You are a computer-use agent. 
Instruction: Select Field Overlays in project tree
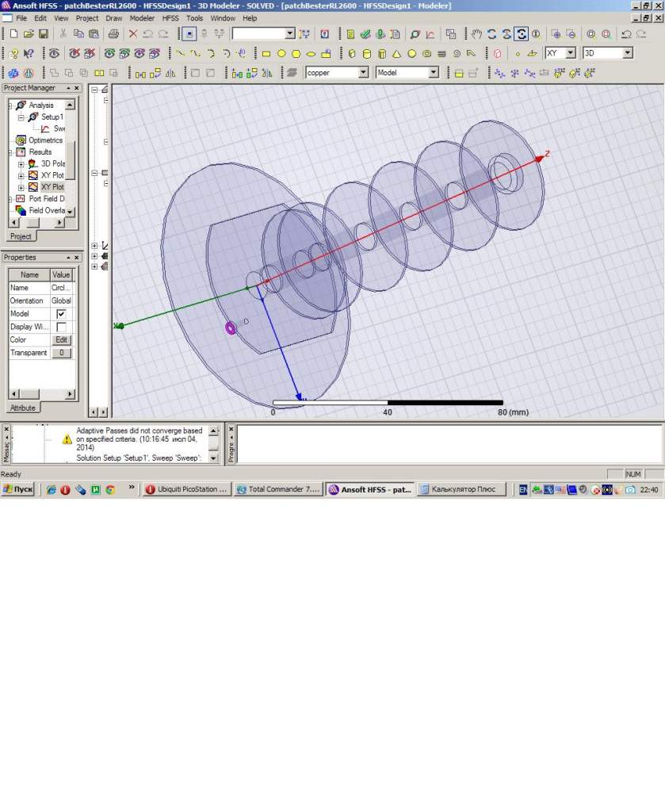(47, 210)
